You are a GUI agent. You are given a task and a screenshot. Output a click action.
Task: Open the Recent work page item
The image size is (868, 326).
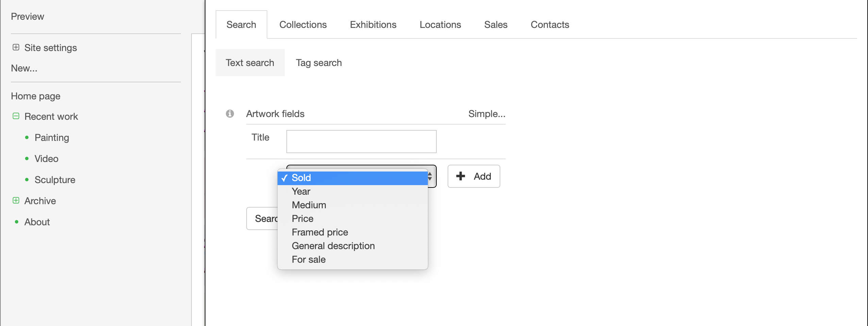[x=51, y=116]
